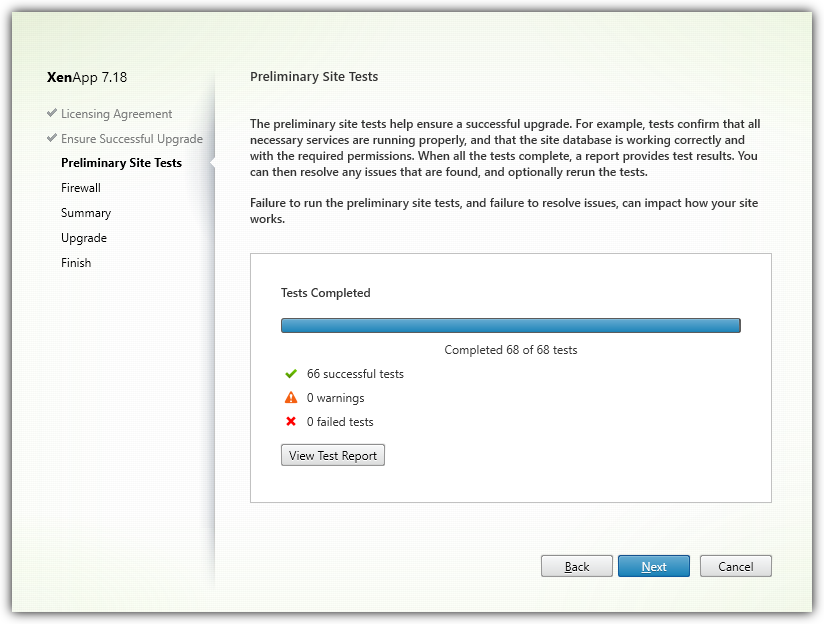
Task: Click the orange warning triangle icon
Action: click(291, 397)
